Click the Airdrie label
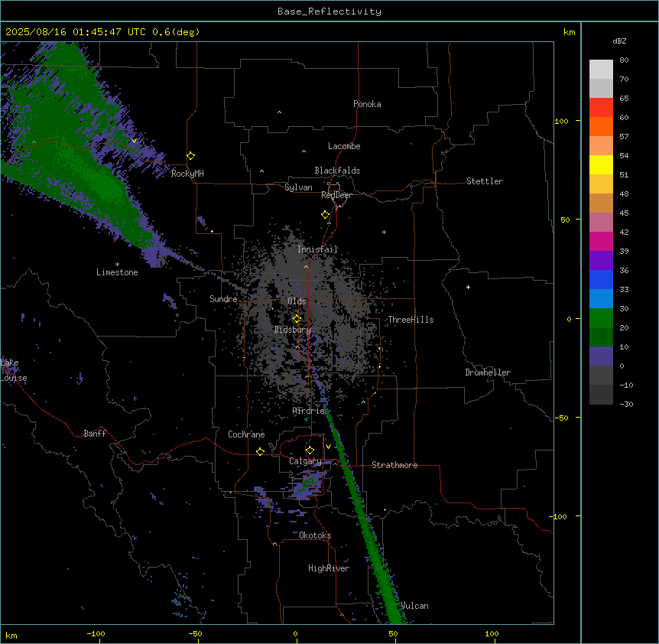 click(309, 411)
